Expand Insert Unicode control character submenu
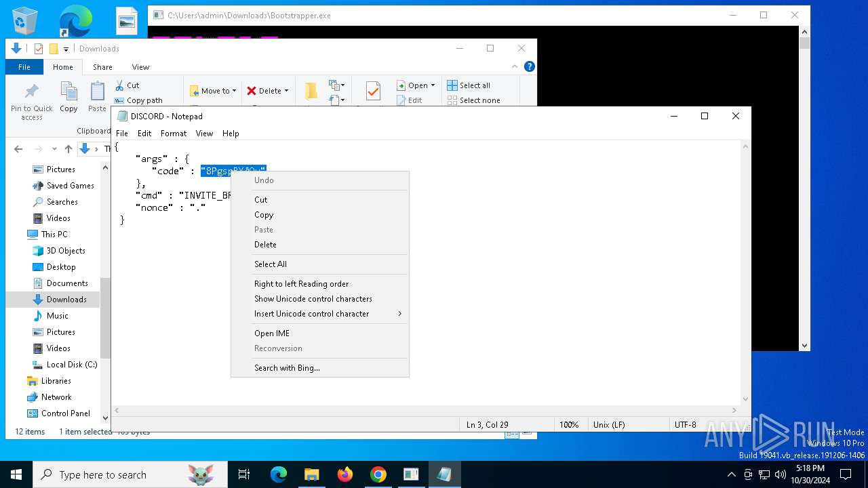This screenshot has width=868, height=488. [x=320, y=314]
